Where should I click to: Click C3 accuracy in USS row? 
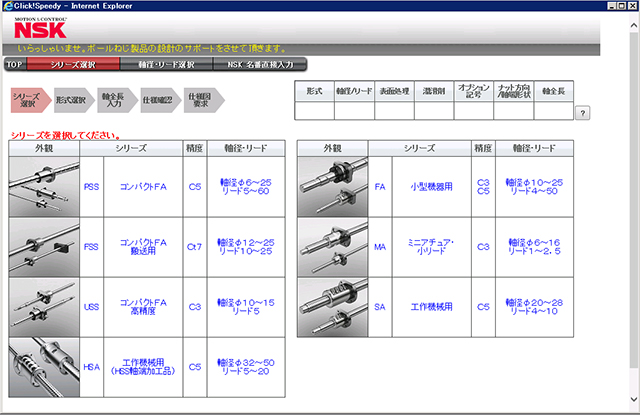click(x=195, y=307)
